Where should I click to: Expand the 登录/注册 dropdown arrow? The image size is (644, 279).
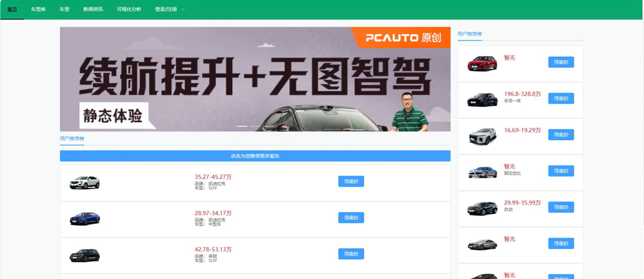click(x=183, y=10)
